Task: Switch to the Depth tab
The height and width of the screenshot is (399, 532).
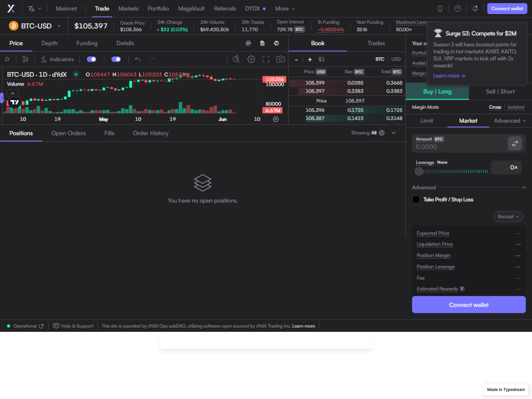Action: [x=50, y=43]
